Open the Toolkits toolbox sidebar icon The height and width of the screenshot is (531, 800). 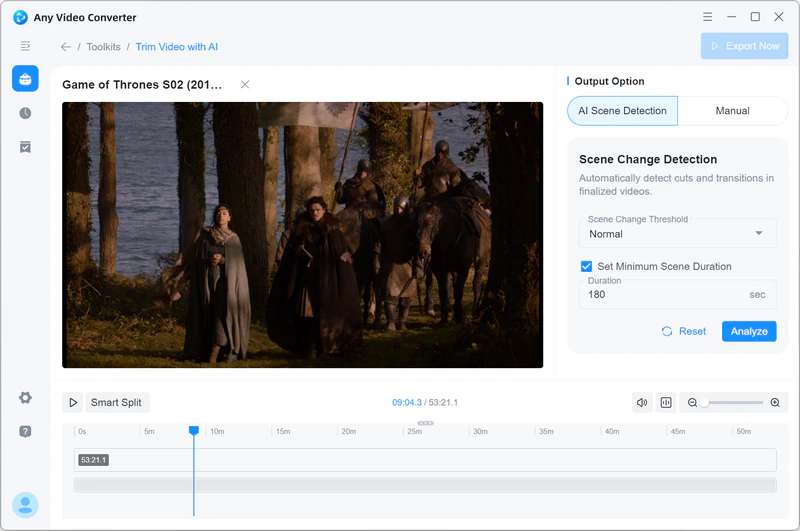[25, 79]
